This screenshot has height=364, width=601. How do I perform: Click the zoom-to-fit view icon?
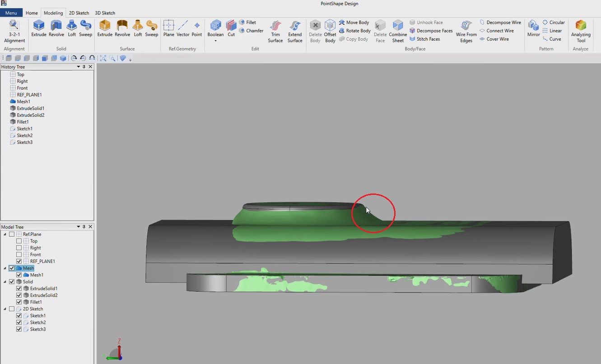tap(103, 58)
